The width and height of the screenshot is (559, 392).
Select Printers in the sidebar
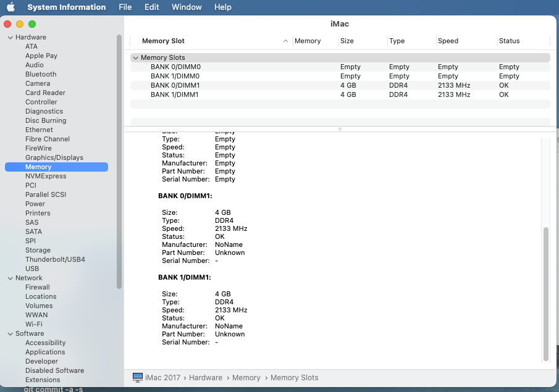pyautogui.click(x=38, y=214)
